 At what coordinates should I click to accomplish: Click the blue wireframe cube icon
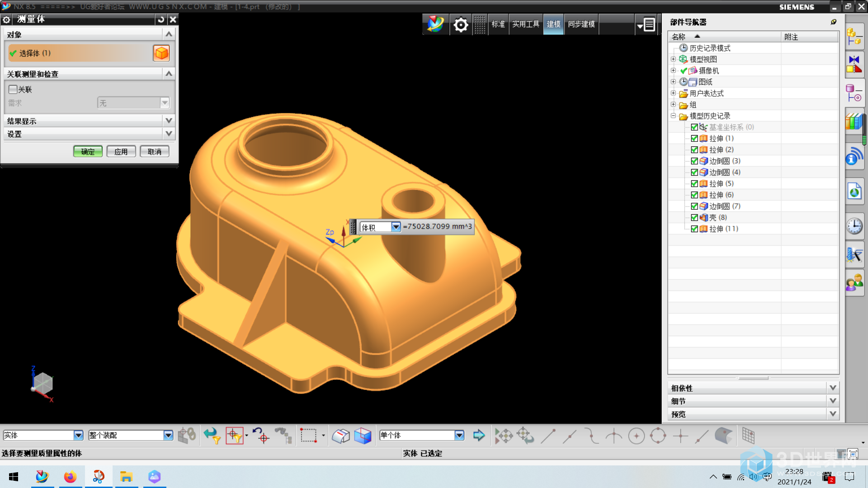(363, 436)
